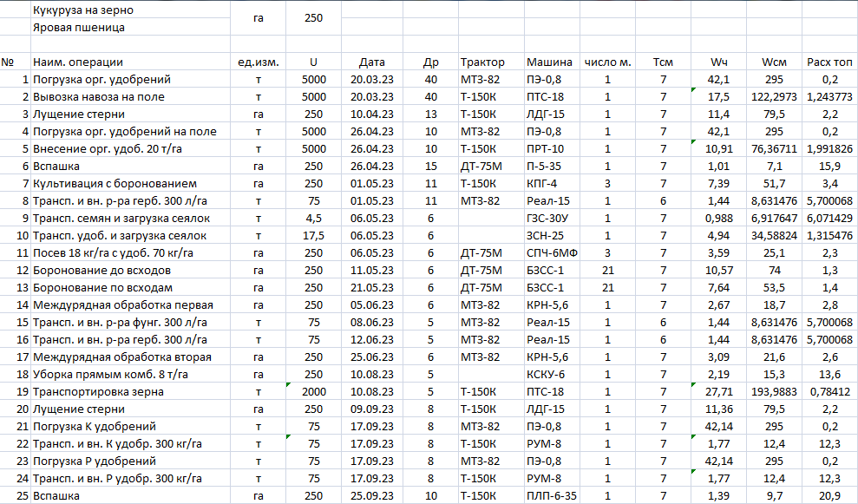Click the date cell "25.09.23"

(x=372, y=496)
